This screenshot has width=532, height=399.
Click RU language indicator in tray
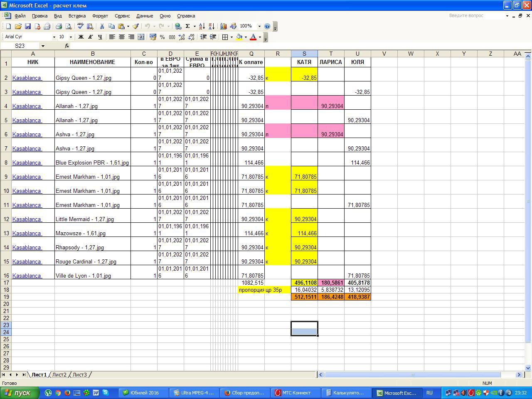(x=429, y=393)
